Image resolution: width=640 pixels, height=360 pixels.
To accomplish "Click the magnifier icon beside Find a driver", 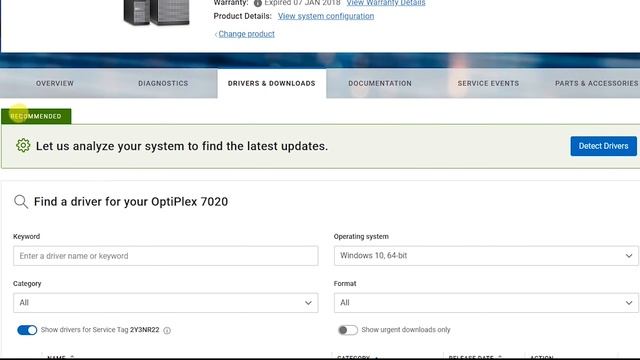I will (21, 202).
